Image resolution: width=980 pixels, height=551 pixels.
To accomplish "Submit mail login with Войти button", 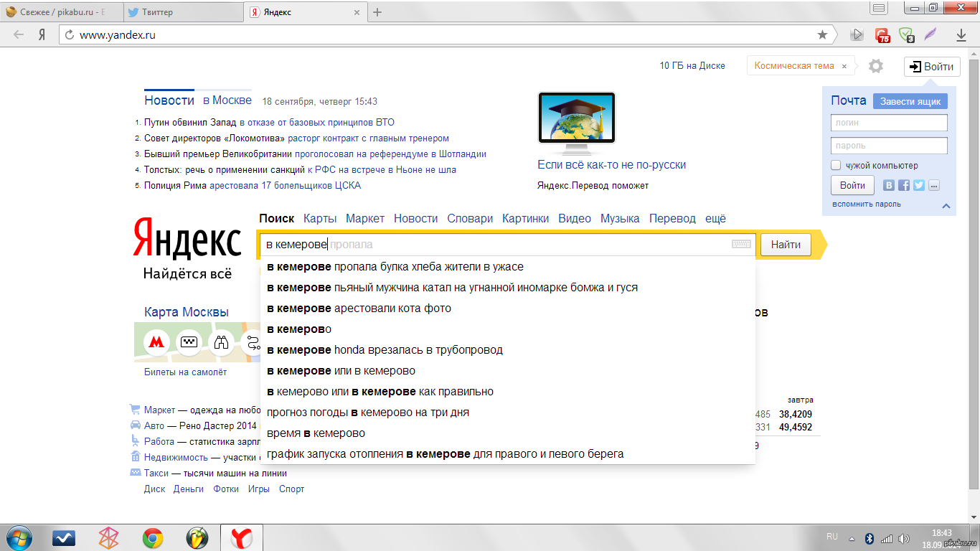I will point(852,185).
